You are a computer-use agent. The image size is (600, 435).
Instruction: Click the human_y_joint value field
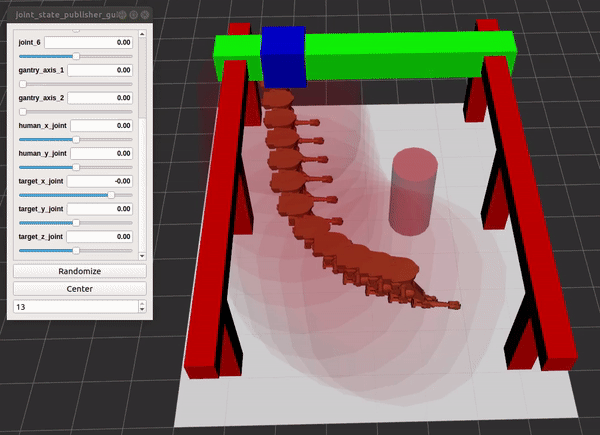pos(101,153)
